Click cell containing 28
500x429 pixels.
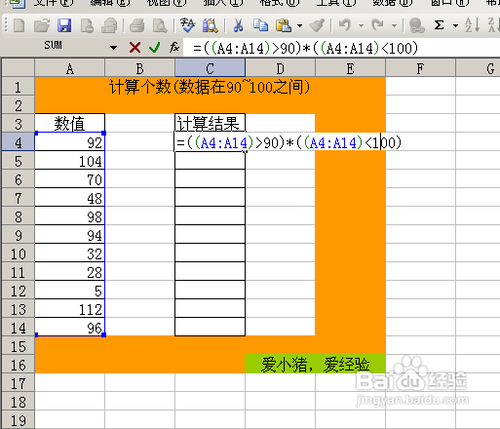70,272
